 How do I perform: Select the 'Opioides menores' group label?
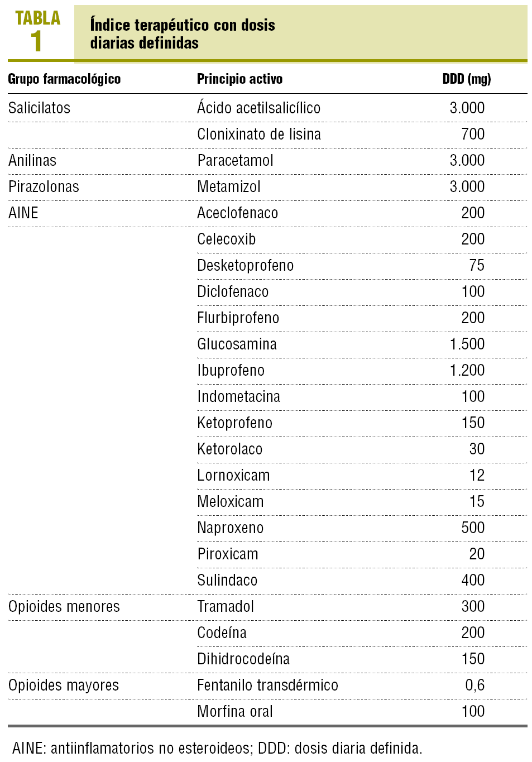[x=64, y=607]
